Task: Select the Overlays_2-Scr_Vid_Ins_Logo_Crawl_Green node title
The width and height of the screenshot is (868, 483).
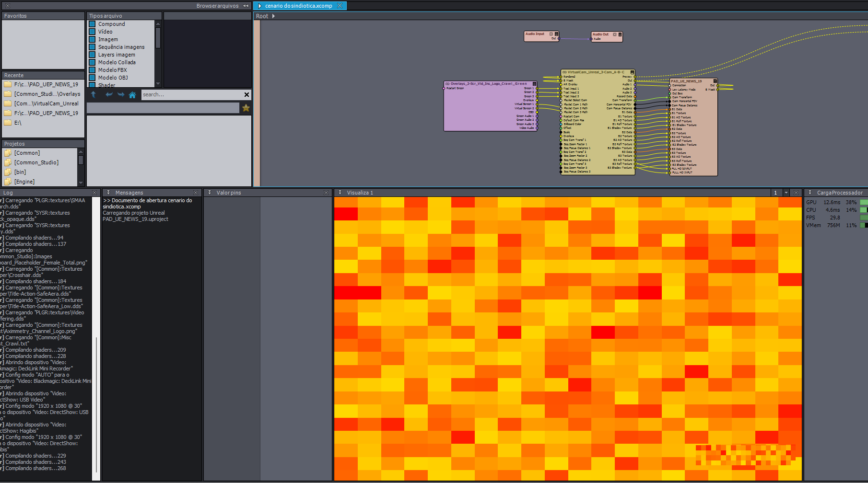Action: point(489,83)
